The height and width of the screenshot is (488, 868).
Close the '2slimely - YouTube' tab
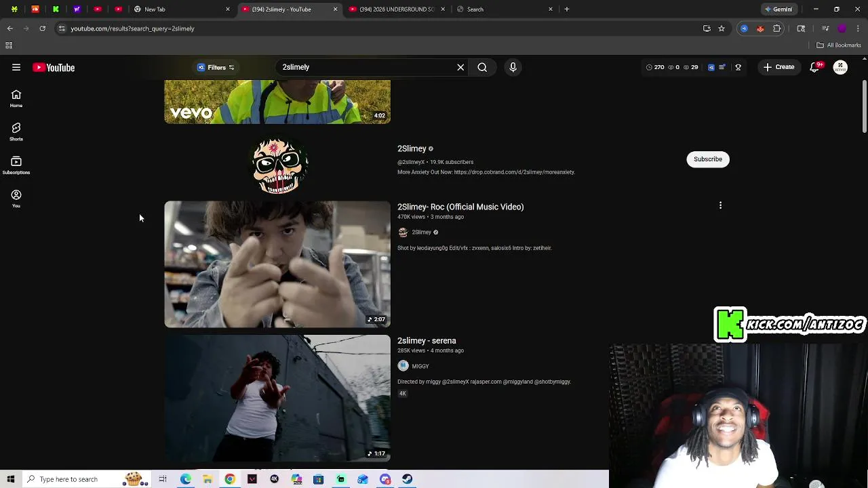[x=335, y=9]
